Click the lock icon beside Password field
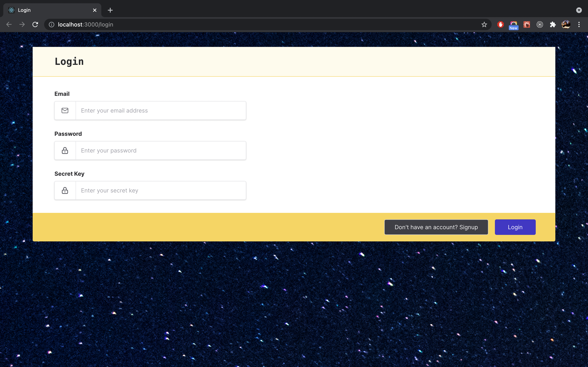 [x=65, y=150]
